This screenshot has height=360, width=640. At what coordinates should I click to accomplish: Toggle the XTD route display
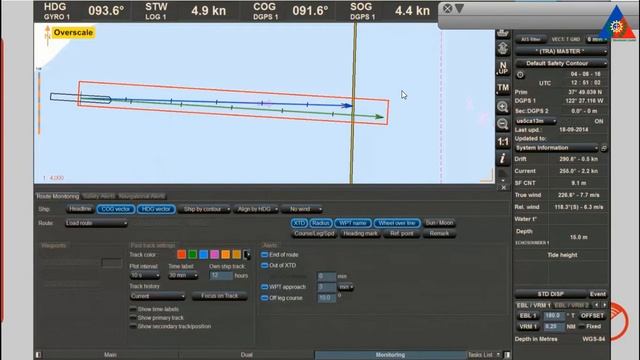click(299, 223)
